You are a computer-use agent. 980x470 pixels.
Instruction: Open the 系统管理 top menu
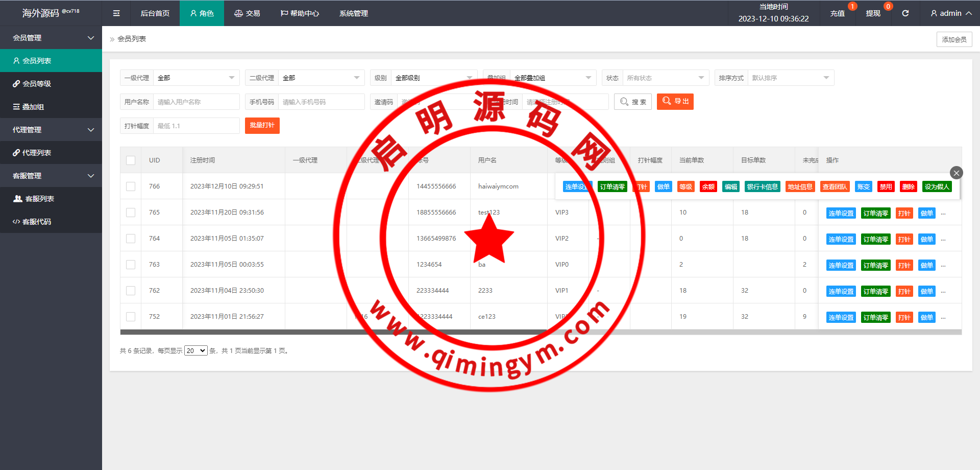click(353, 13)
